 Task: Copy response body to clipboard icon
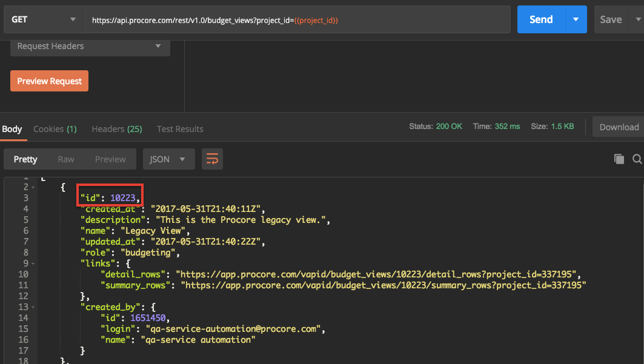(x=619, y=159)
